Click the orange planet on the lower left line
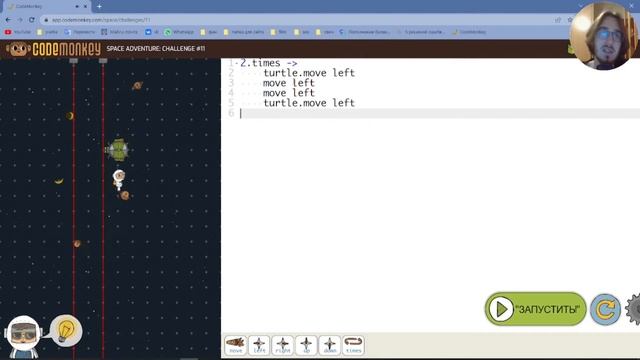640x360 pixels. click(77, 244)
